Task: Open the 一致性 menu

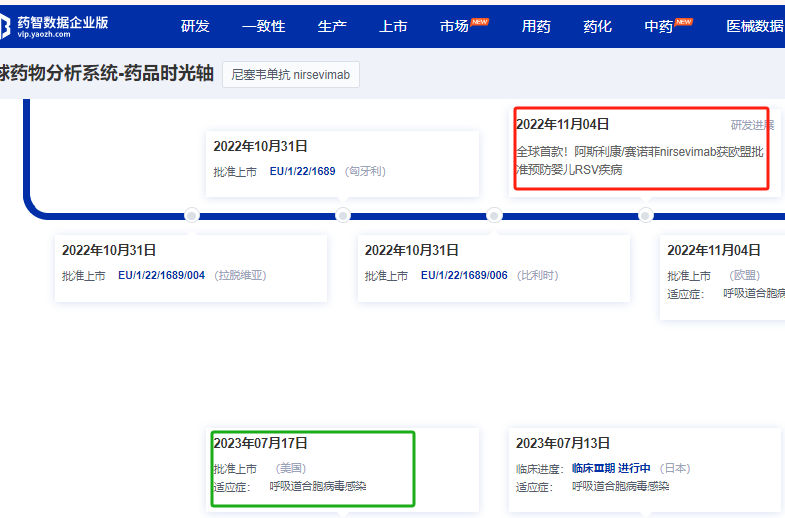Action: pos(264,26)
